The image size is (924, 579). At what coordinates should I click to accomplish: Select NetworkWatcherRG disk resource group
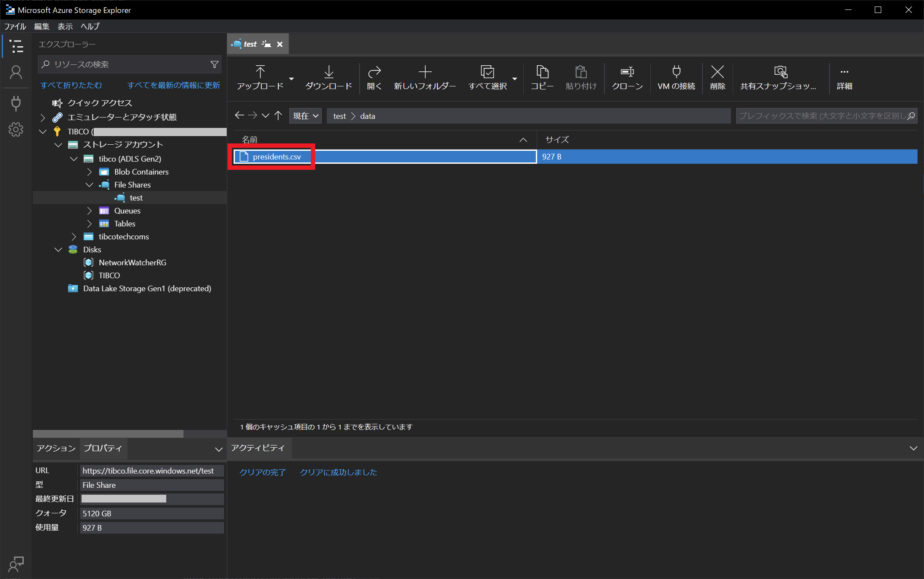[x=132, y=263]
